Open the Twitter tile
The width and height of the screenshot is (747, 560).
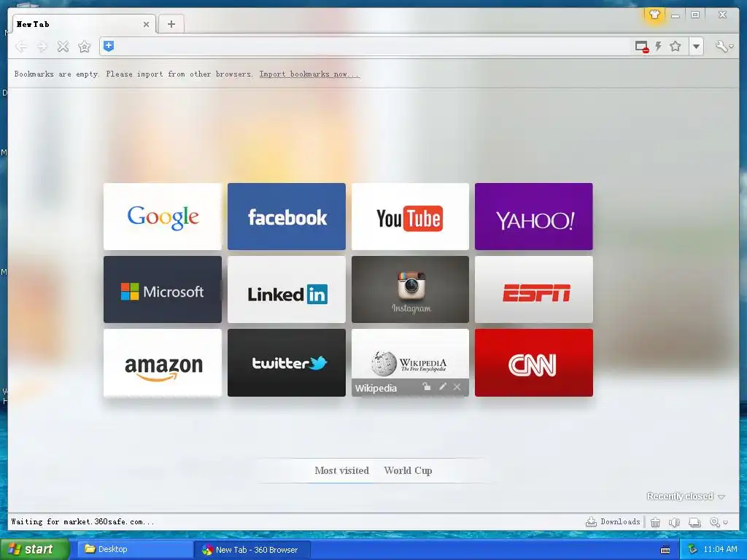coord(286,363)
